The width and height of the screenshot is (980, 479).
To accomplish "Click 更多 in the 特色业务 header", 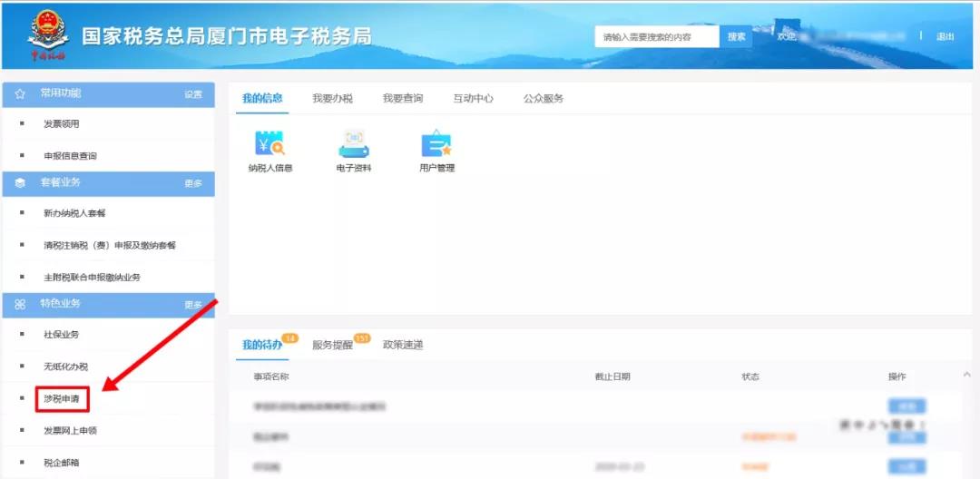I will [x=193, y=305].
